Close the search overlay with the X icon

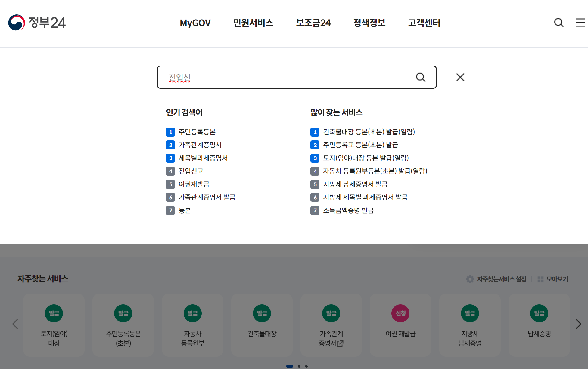tap(460, 77)
